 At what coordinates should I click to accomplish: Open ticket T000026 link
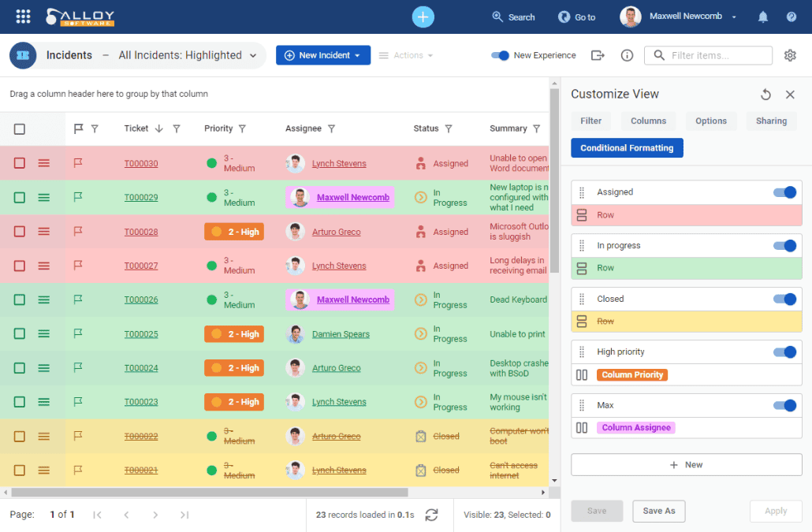point(140,299)
